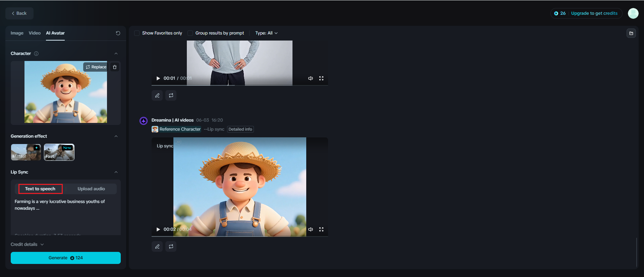Viewport: 644px width, 277px height.
Task: Click the edit pencil icon under the first video
Action: pos(157,95)
